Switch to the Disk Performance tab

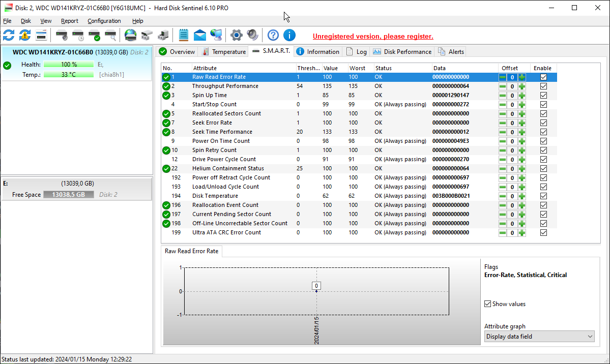[402, 52]
